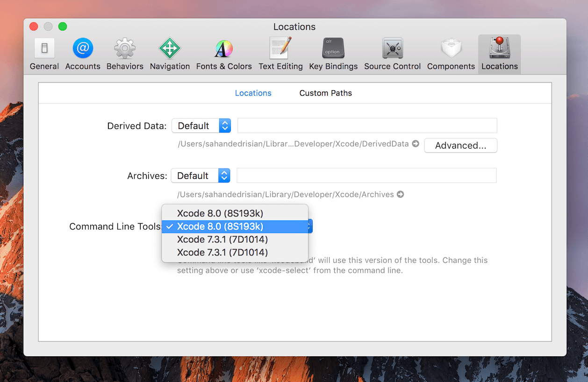
Task: Select the Locations sub-tab
Action: click(x=253, y=93)
